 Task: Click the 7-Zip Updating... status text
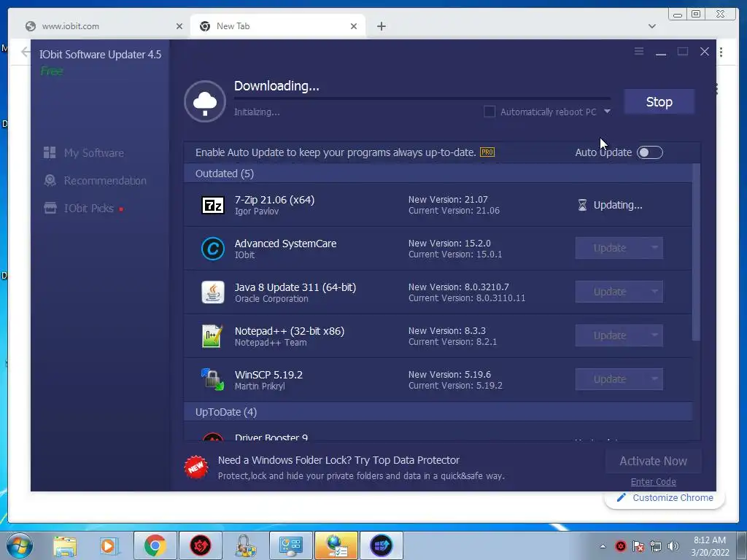point(618,205)
